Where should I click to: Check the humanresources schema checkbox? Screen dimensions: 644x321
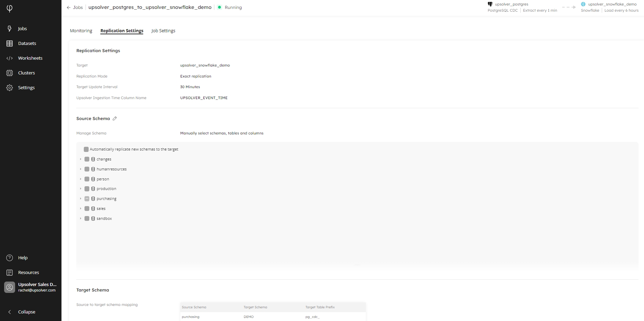87,169
